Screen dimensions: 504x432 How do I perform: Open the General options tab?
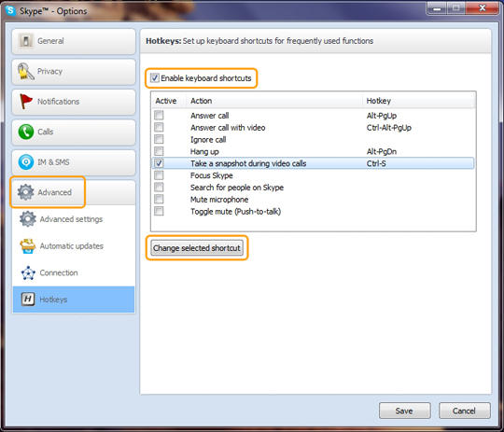[74, 41]
